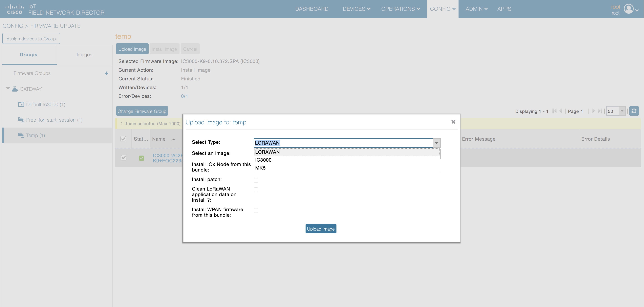644x307 pixels.
Task: Click the Status column header
Action: coord(141,139)
